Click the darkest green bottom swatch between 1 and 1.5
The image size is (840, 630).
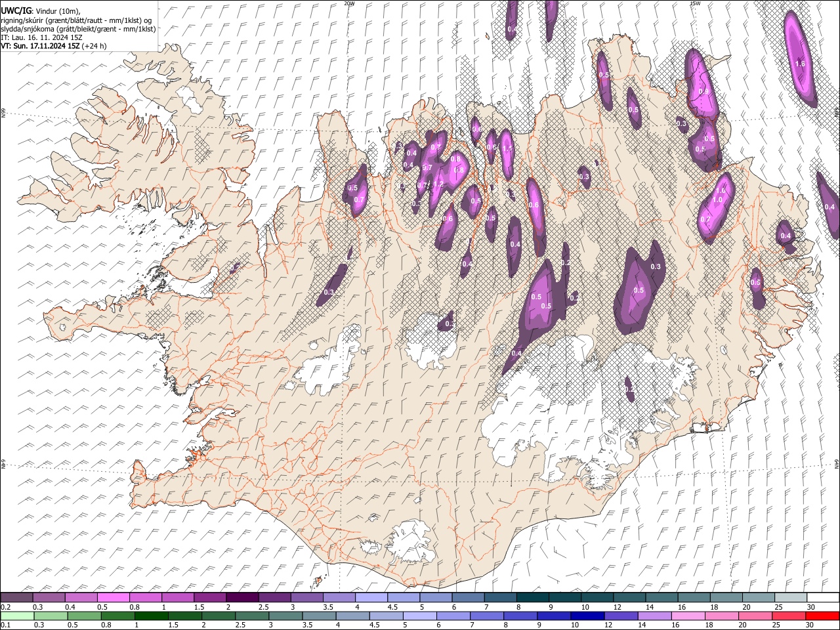152,616
